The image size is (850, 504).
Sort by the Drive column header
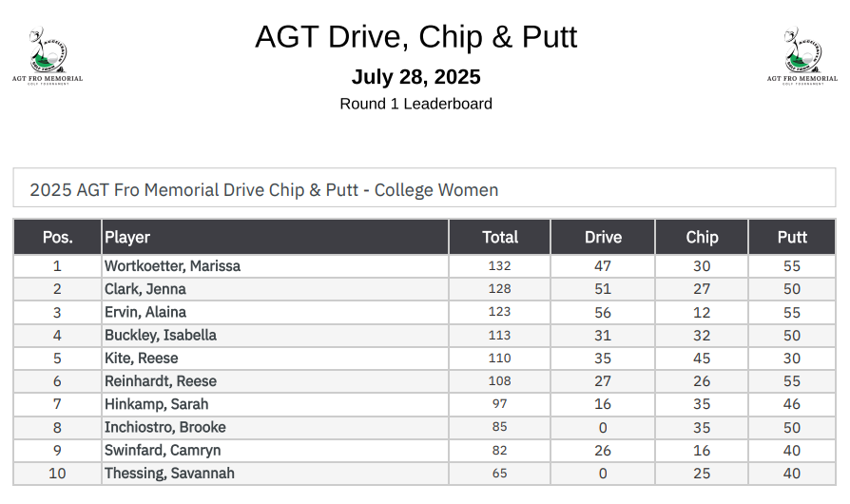603,237
